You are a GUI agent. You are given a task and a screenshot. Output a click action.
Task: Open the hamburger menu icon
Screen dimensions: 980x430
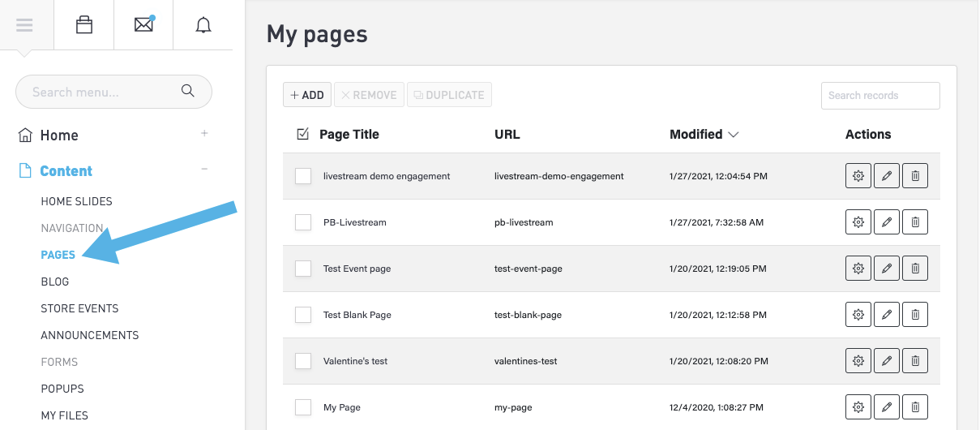click(24, 25)
